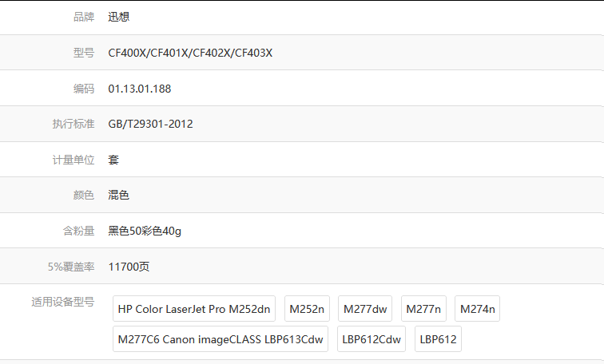Viewport: 604px width, 364px height.
Task: Select the M274n model tag
Action: pyautogui.click(x=477, y=309)
